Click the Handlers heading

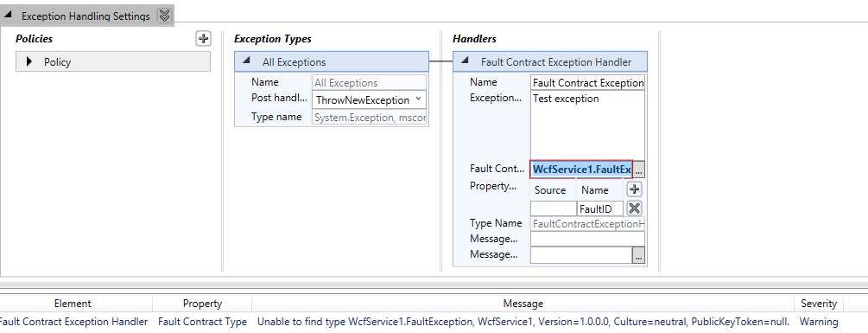click(474, 39)
